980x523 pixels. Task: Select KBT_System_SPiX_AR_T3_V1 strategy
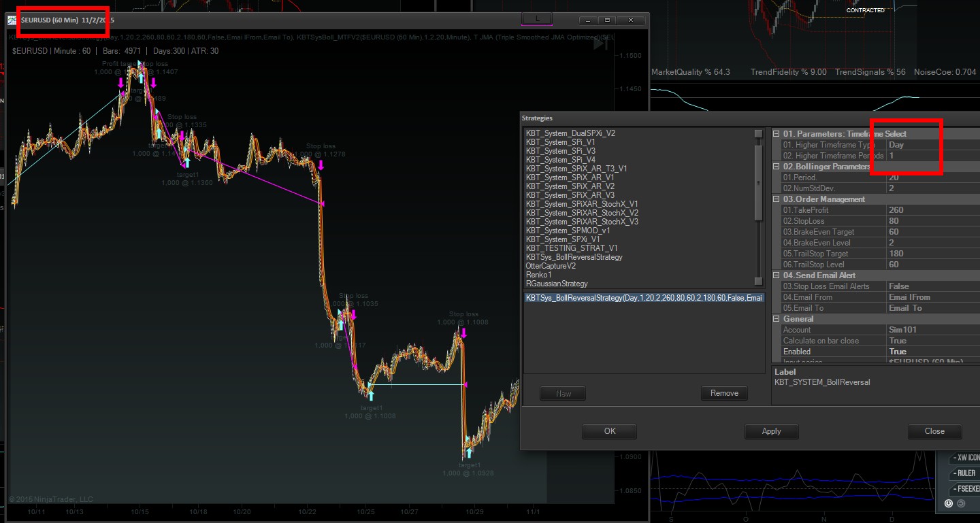click(x=576, y=169)
